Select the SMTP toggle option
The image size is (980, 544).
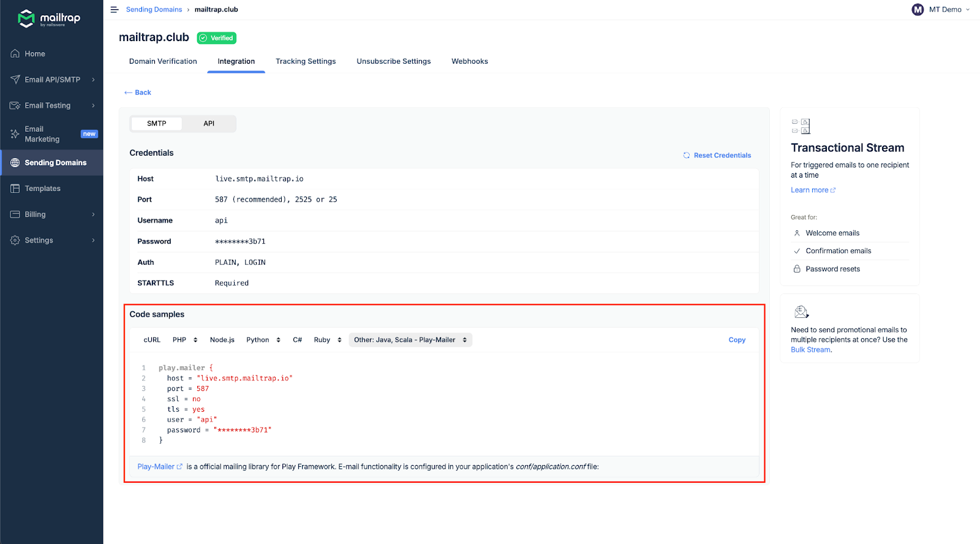(x=157, y=124)
